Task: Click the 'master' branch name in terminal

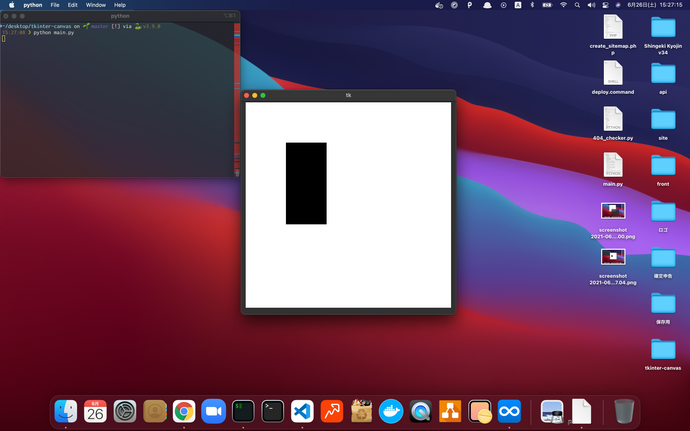Action: point(99,26)
